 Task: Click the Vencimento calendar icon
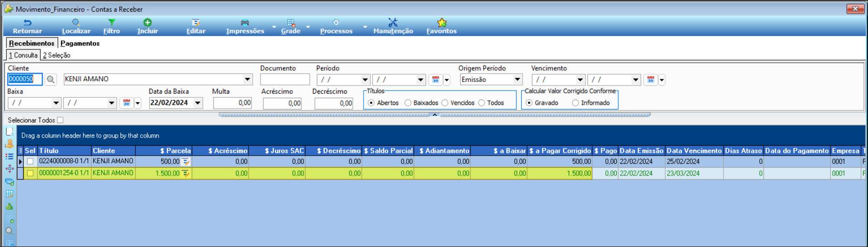tap(651, 80)
